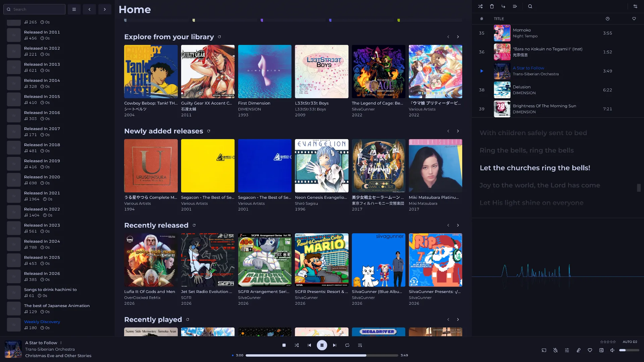644x362 pixels.
Task: Play Momoko in the queue
Action: 557,33
